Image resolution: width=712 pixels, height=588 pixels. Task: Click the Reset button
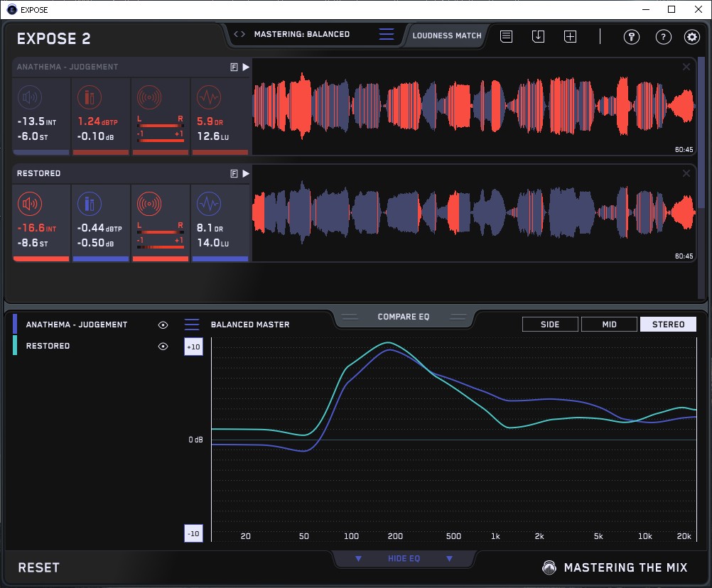click(x=38, y=567)
